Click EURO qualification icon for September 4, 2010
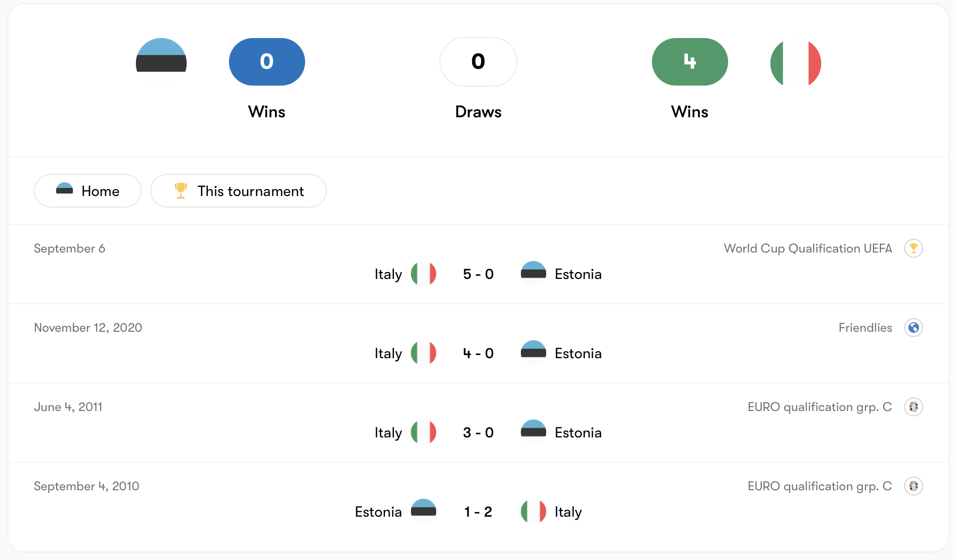956x560 pixels. 913,486
